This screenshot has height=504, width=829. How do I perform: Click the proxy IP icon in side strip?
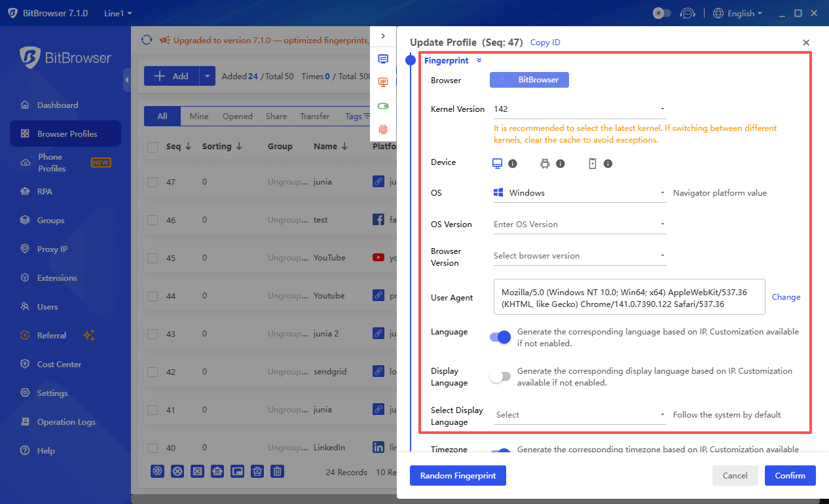383,82
